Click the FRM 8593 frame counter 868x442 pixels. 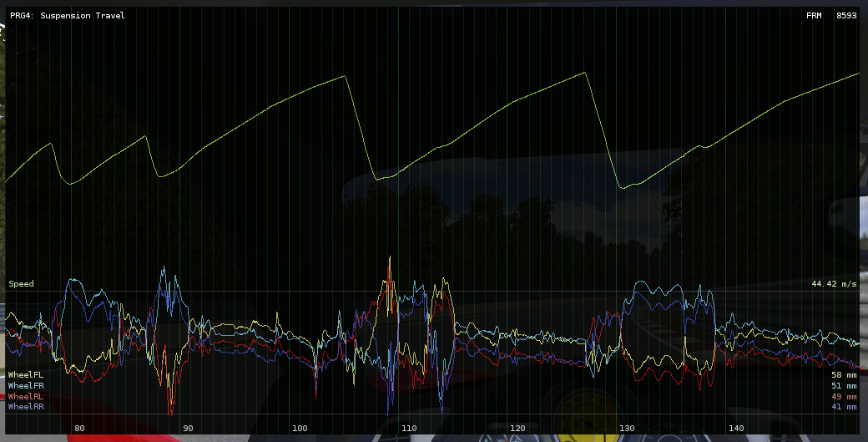click(x=831, y=15)
